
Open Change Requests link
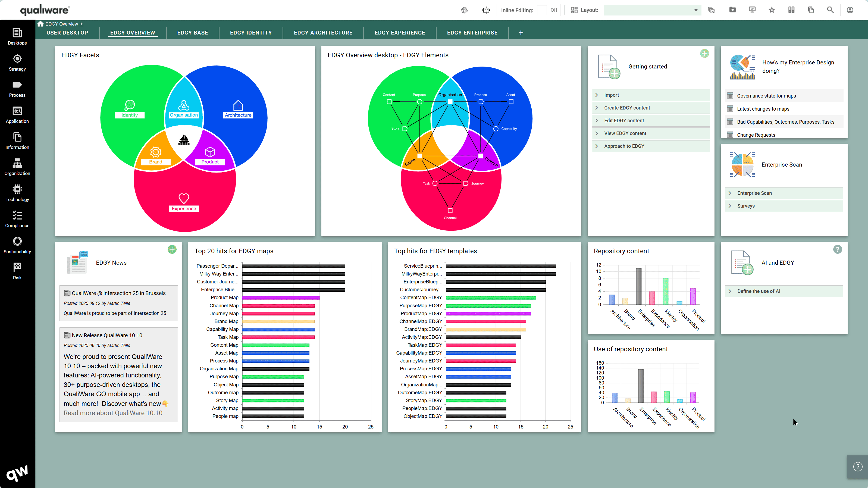(x=756, y=135)
